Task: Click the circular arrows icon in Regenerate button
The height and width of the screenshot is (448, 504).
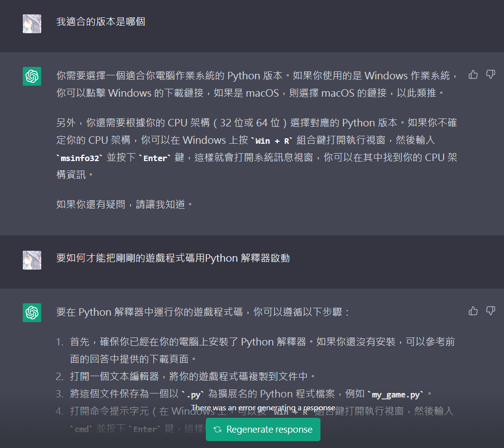Action: coord(218,430)
